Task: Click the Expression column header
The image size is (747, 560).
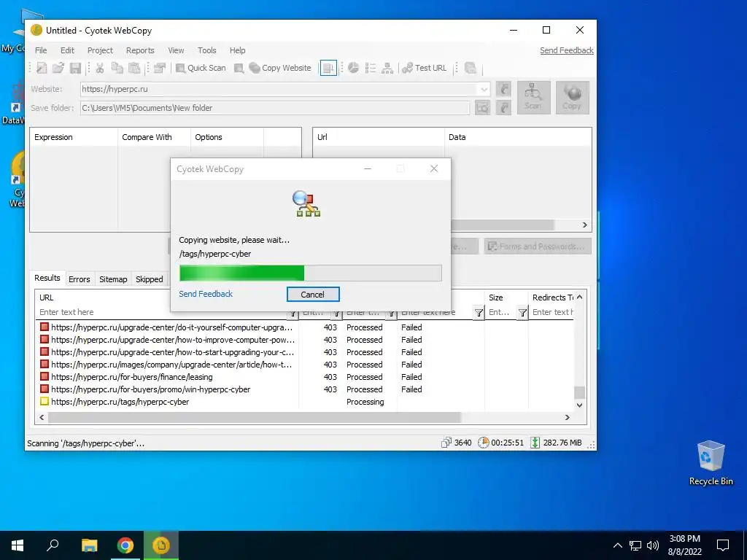Action: click(74, 137)
